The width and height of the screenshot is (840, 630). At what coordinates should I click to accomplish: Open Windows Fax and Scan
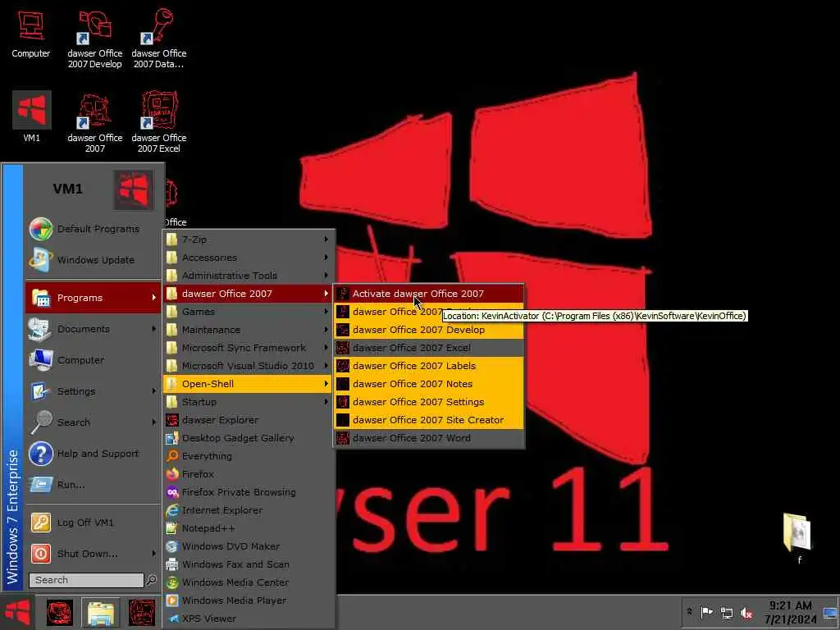(x=249, y=564)
